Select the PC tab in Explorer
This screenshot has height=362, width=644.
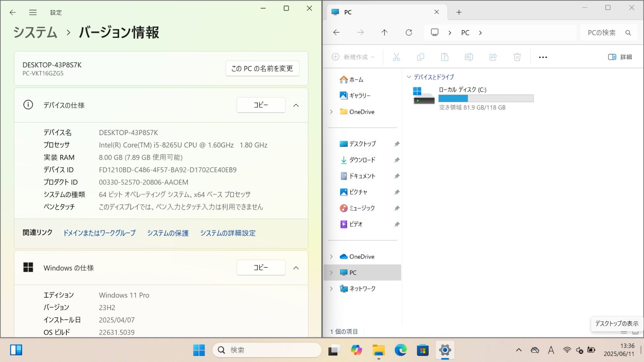[x=386, y=12]
